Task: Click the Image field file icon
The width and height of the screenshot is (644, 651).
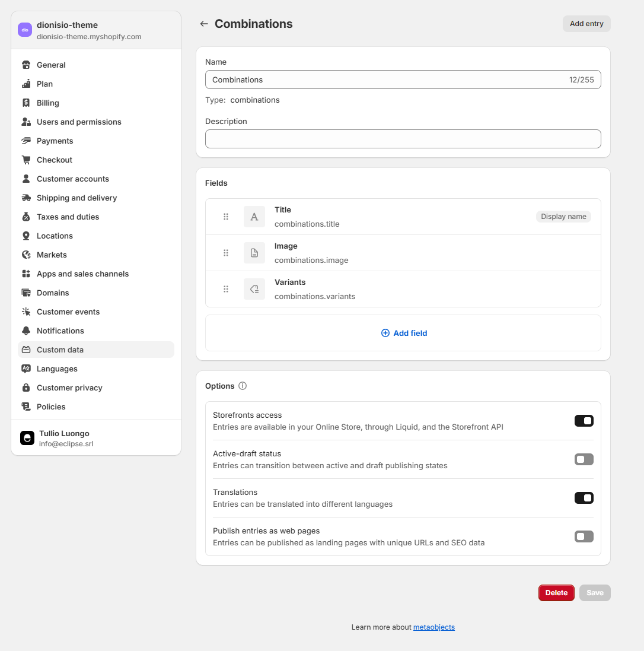Action: (254, 253)
